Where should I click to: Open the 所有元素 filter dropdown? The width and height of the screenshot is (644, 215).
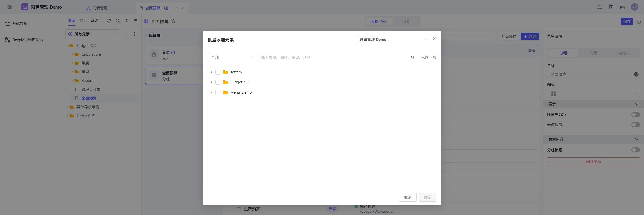(92, 34)
